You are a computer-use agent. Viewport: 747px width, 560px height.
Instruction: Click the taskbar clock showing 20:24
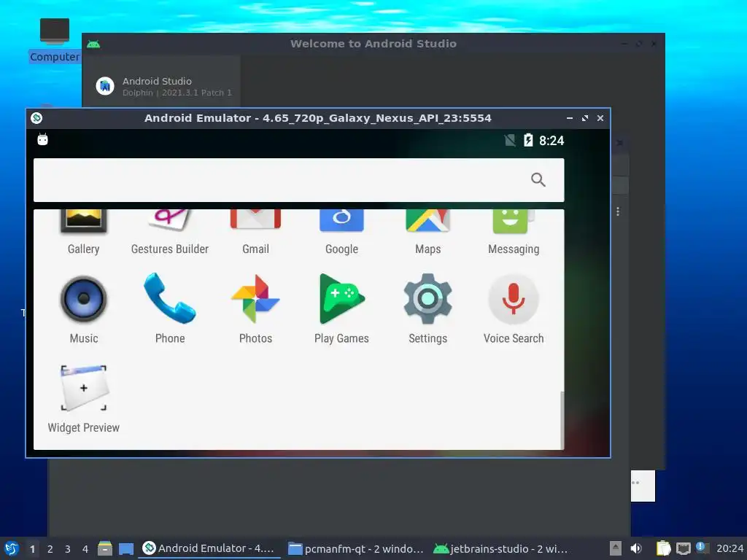pyautogui.click(x=729, y=548)
